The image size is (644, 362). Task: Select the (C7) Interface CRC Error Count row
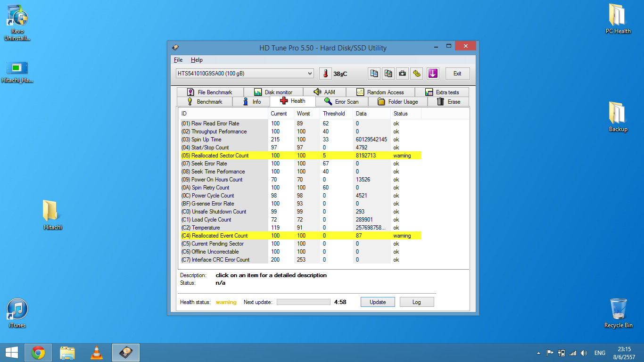300,260
